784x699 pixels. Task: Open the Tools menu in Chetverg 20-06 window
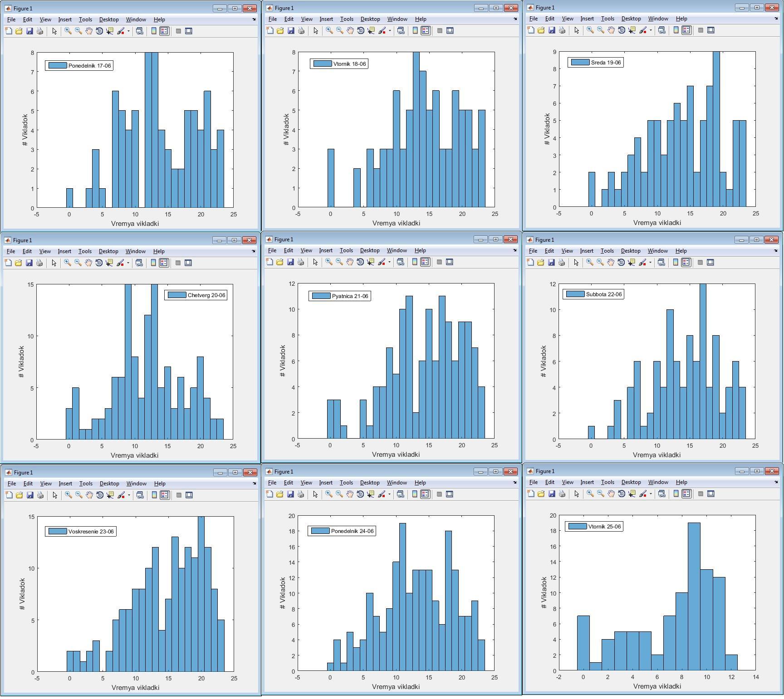85,251
